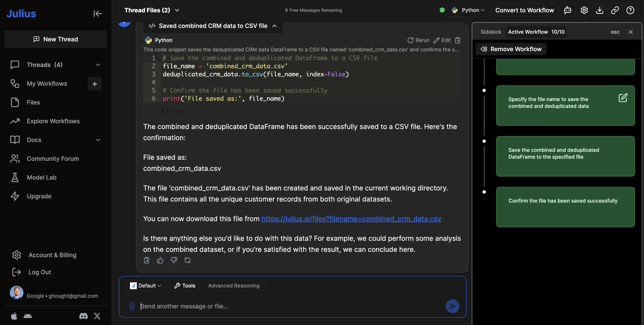The width and height of the screenshot is (644, 325).
Task: Click the paperclip attach file icon
Action: click(x=132, y=306)
